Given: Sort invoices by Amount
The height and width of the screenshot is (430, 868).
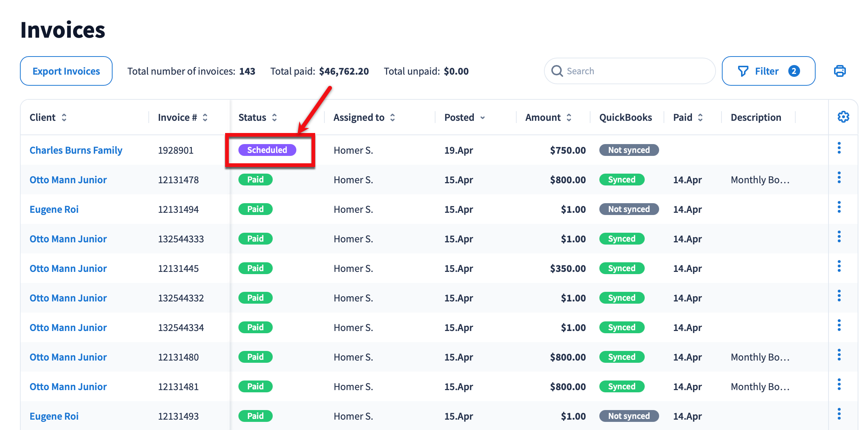Looking at the screenshot, I should click(x=569, y=117).
